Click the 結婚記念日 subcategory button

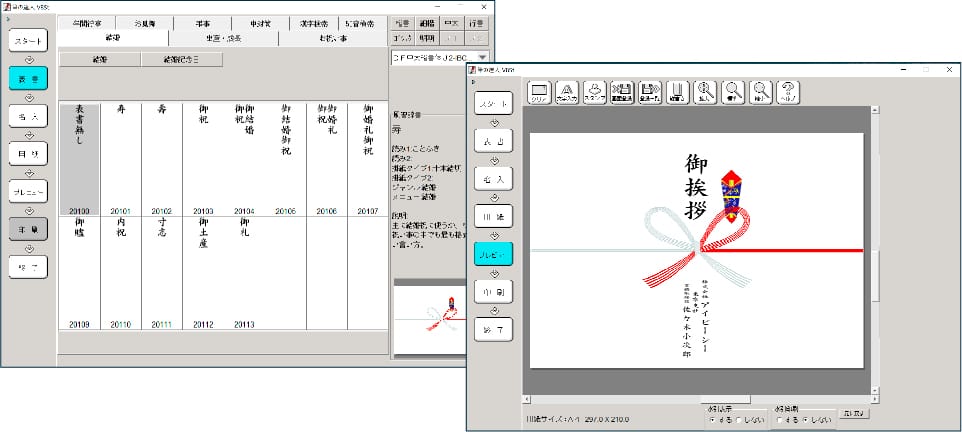coord(182,60)
